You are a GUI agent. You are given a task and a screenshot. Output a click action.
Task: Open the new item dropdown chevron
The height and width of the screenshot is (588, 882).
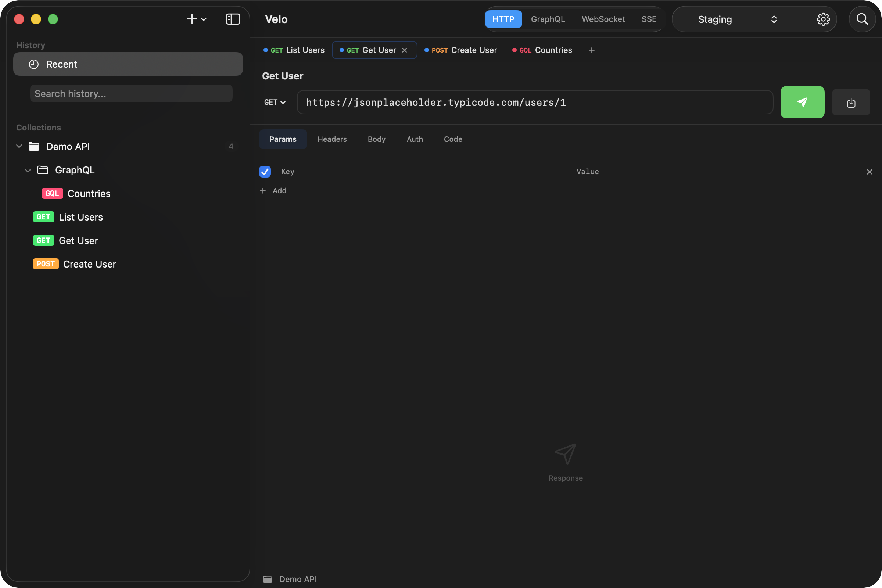coord(204,19)
